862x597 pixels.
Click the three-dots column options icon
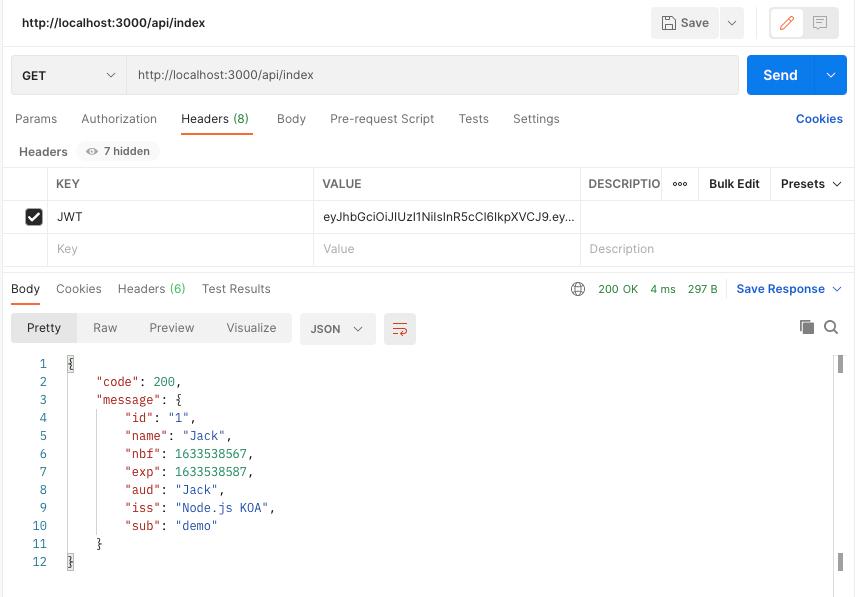pyautogui.click(x=680, y=184)
